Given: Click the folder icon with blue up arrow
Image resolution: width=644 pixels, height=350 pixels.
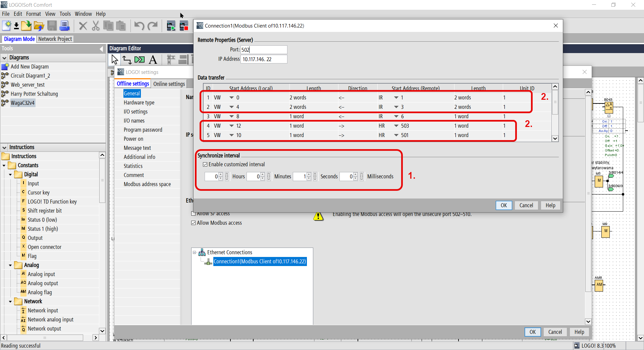Looking at the screenshot, I should [x=39, y=26].
